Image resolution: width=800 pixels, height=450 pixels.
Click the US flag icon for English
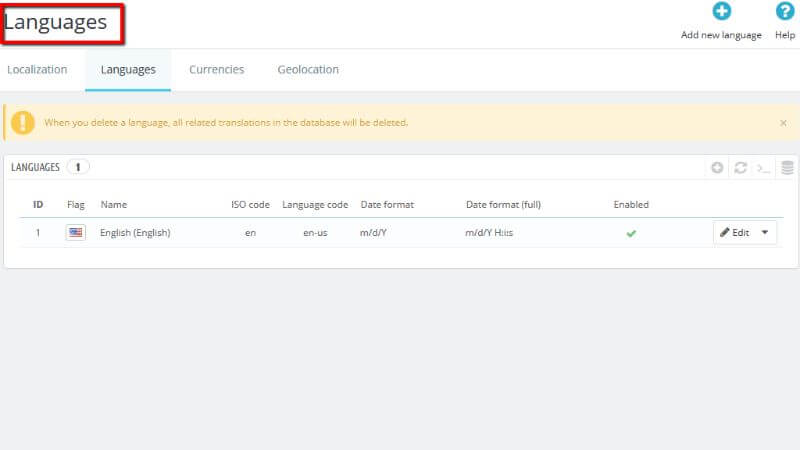click(x=76, y=233)
